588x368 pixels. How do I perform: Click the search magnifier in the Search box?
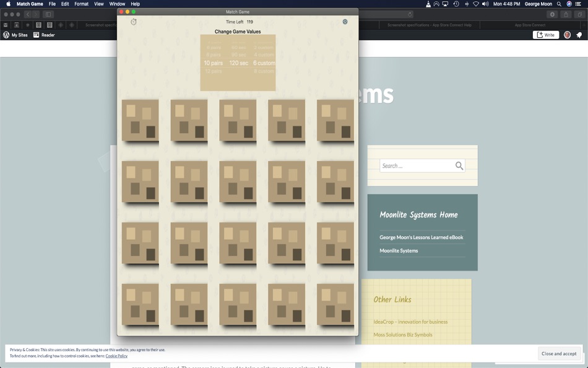(459, 165)
